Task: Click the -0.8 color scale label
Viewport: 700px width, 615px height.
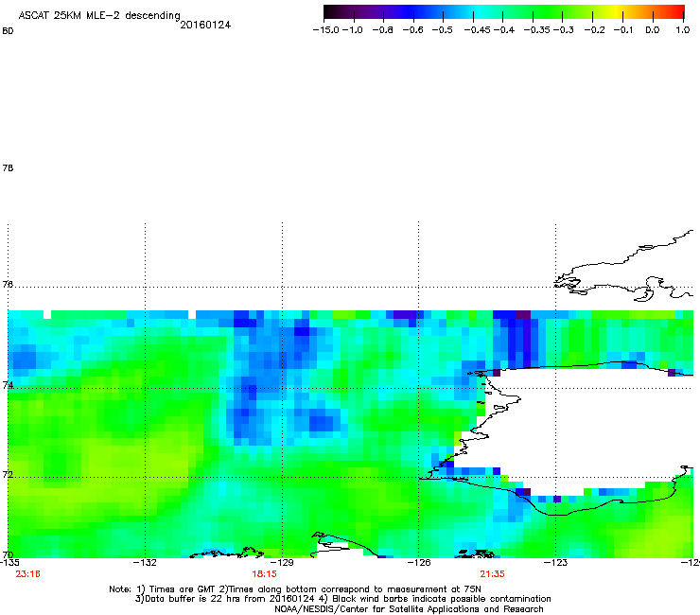Action: [382, 30]
